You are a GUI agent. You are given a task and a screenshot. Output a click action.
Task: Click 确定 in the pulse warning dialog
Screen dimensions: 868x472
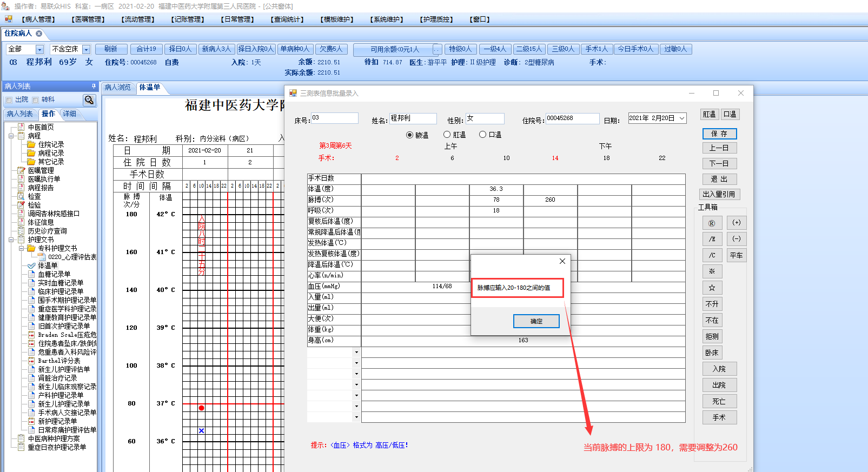(536, 321)
